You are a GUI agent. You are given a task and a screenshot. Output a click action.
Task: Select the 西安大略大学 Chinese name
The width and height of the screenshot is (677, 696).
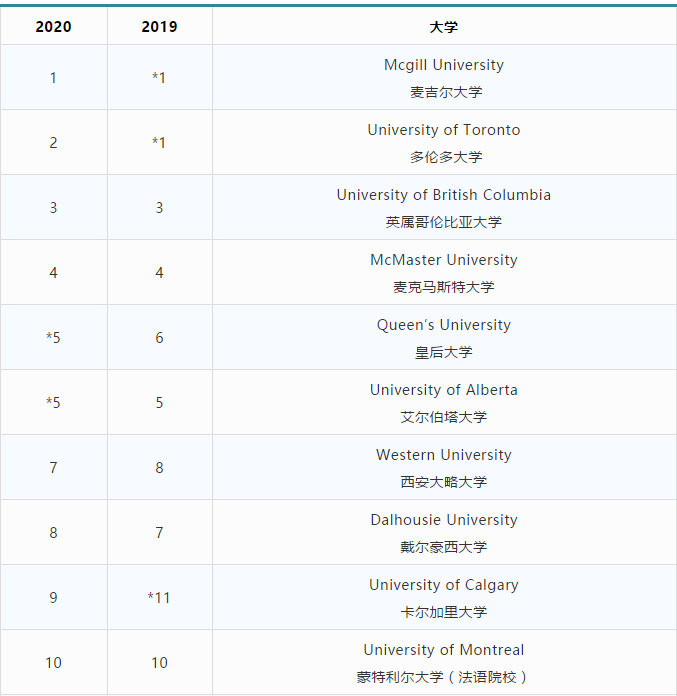(444, 482)
